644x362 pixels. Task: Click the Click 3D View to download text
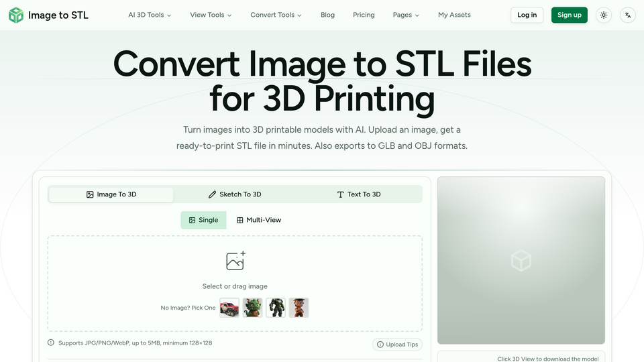548,359
